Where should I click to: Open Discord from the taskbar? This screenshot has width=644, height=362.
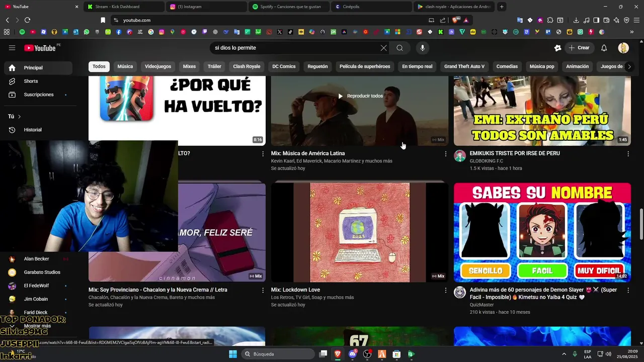pyautogui.click(x=353, y=354)
